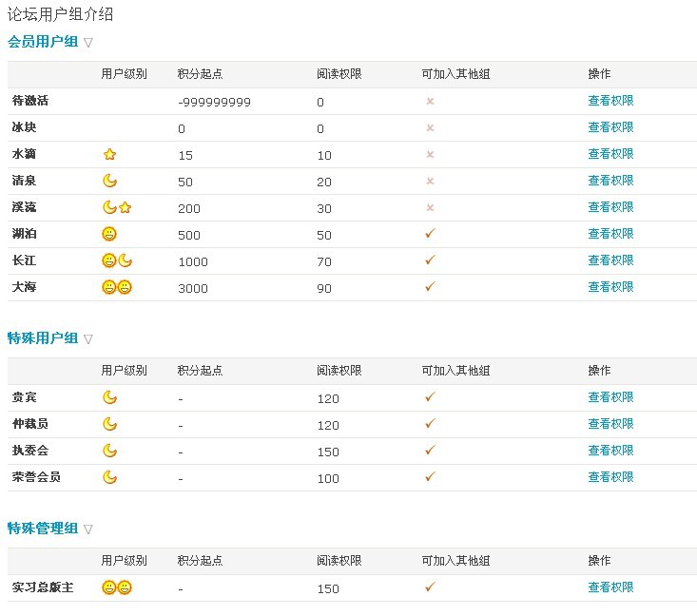Click the sun level icon for 湖泊
This screenshot has width=697, height=616.
[x=109, y=234]
